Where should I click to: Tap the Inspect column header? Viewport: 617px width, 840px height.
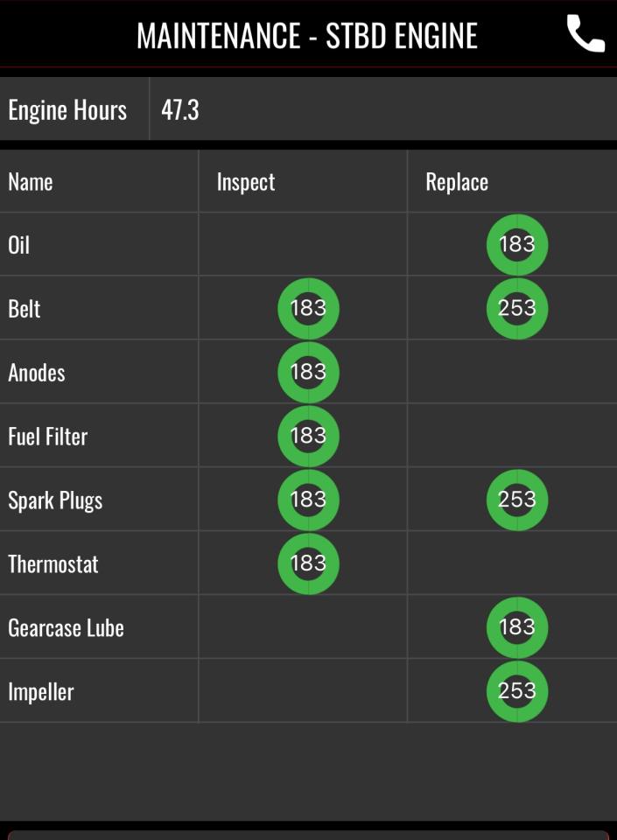(246, 182)
